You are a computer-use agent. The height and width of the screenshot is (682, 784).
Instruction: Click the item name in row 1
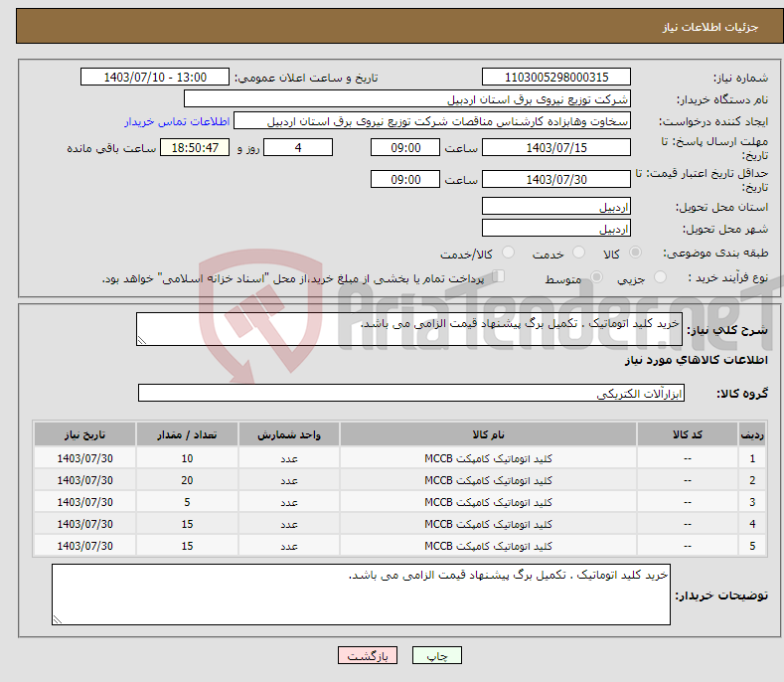[488, 458]
